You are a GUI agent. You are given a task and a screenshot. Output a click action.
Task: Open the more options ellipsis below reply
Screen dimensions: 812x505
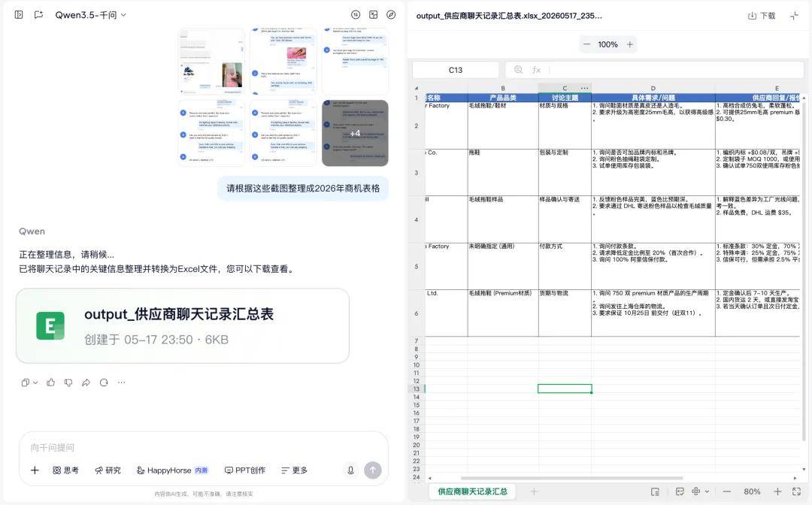pyautogui.click(x=121, y=383)
